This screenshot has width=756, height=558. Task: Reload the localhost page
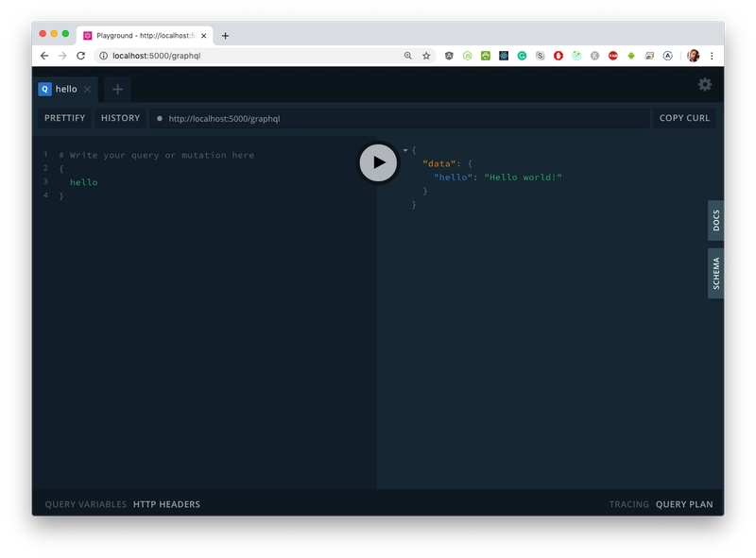tap(80, 56)
